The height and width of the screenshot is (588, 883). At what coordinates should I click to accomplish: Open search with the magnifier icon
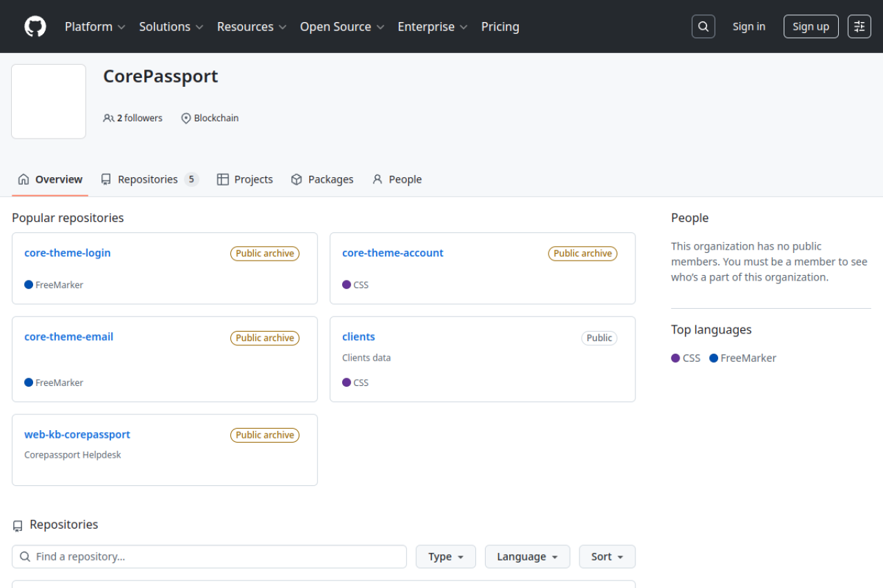703,27
